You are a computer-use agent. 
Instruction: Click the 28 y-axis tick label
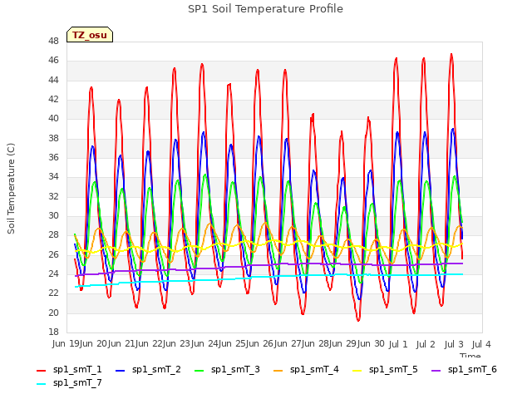coord(53,235)
